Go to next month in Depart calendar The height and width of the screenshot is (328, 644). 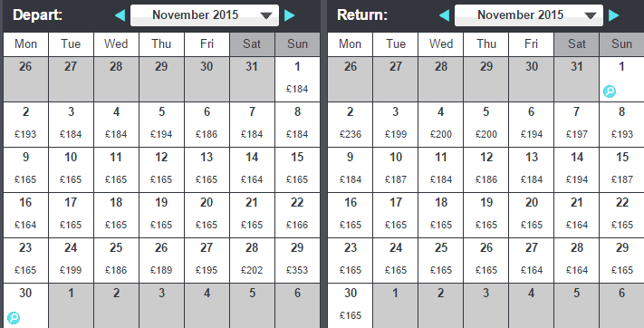pos(290,15)
